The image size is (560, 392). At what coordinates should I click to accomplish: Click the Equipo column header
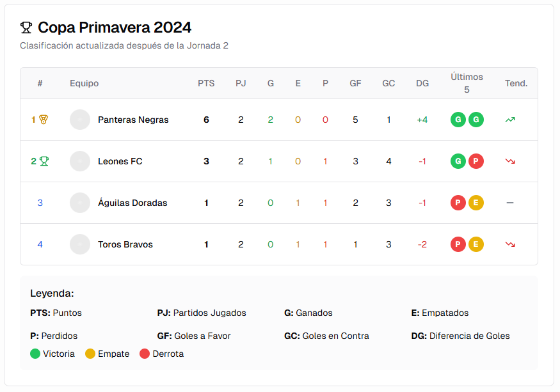coord(84,83)
